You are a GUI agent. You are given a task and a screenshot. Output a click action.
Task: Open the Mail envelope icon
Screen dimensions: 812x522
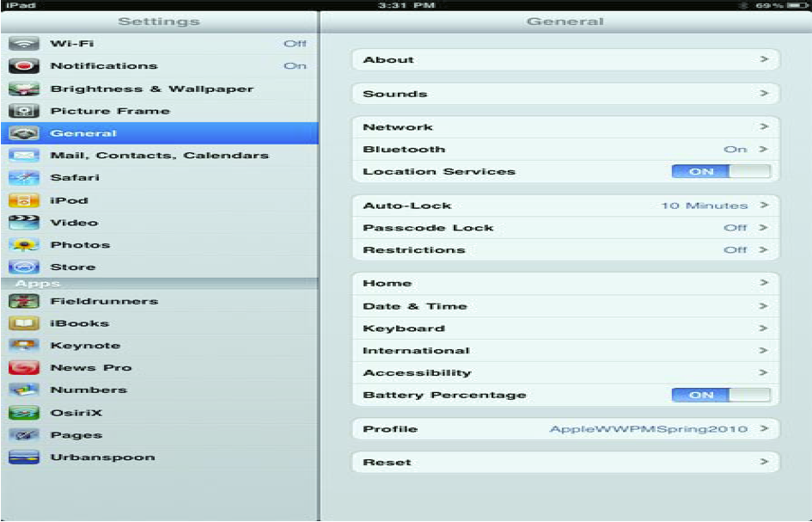point(24,156)
